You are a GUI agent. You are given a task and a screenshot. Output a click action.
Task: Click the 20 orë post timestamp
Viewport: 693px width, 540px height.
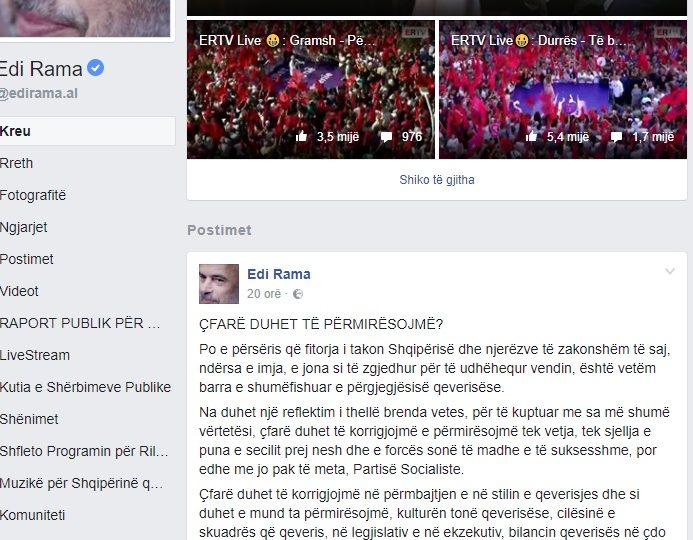coord(264,294)
